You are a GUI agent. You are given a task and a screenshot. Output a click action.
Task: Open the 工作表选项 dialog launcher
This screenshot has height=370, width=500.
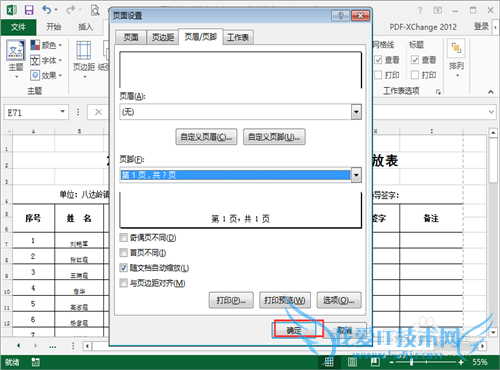coord(438,92)
